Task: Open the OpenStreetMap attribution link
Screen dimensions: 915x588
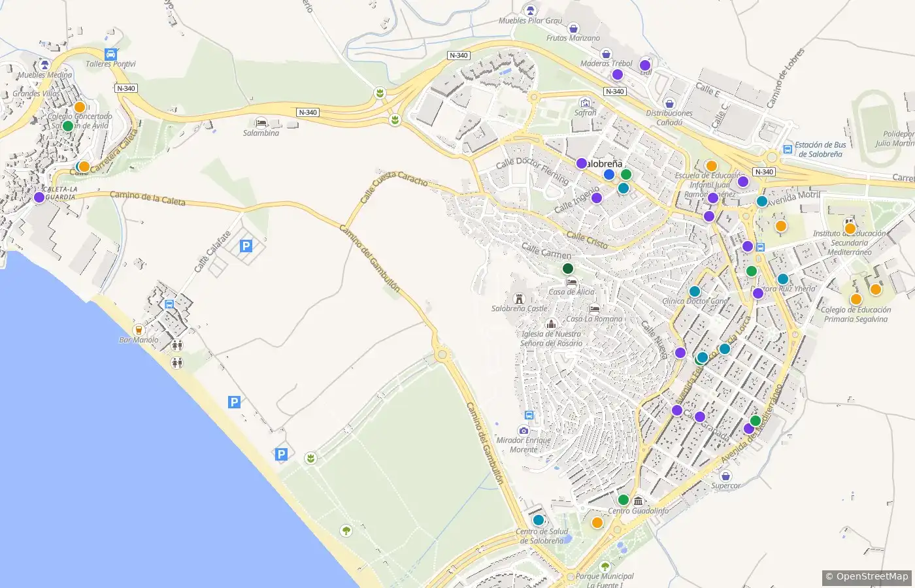Action: [x=867, y=576]
